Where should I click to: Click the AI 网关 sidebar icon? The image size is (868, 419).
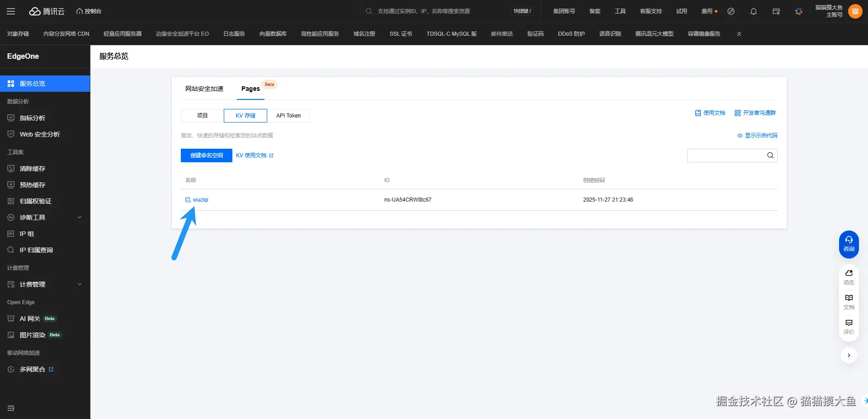point(11,319)
